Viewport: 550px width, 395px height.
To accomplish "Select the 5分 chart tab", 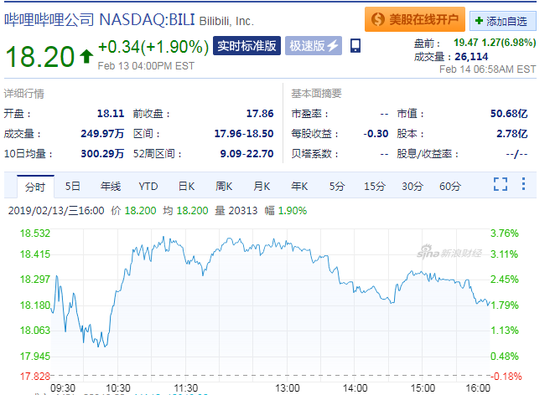I will (x=337, y=186).
